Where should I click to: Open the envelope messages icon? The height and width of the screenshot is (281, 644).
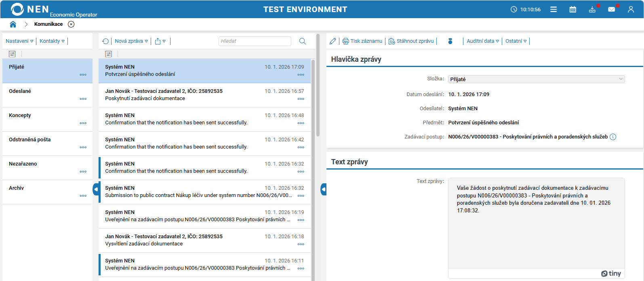[612, 9]
